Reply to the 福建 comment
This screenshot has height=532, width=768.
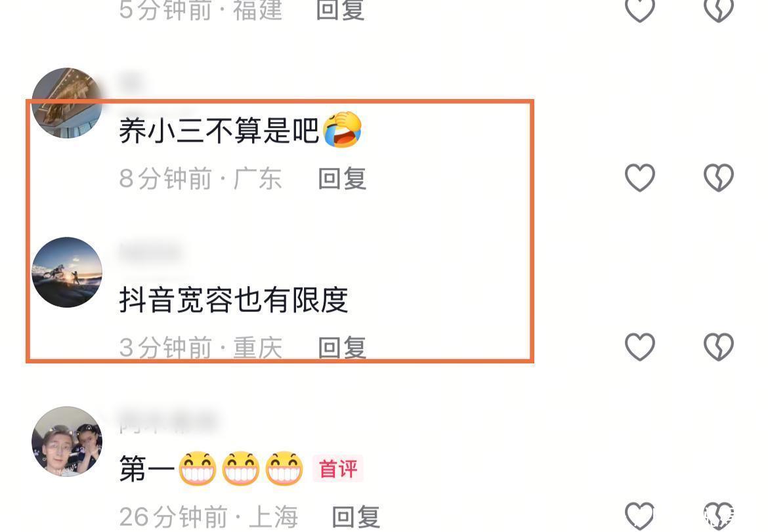point(341,10)
